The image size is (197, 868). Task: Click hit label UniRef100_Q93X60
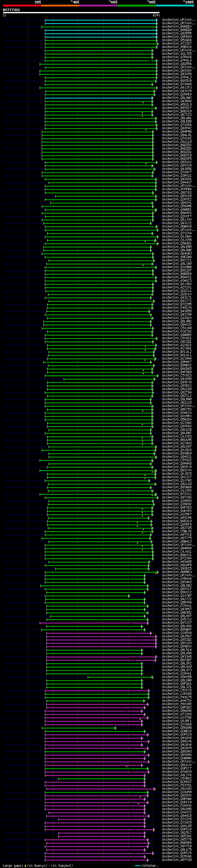[176, 71]
